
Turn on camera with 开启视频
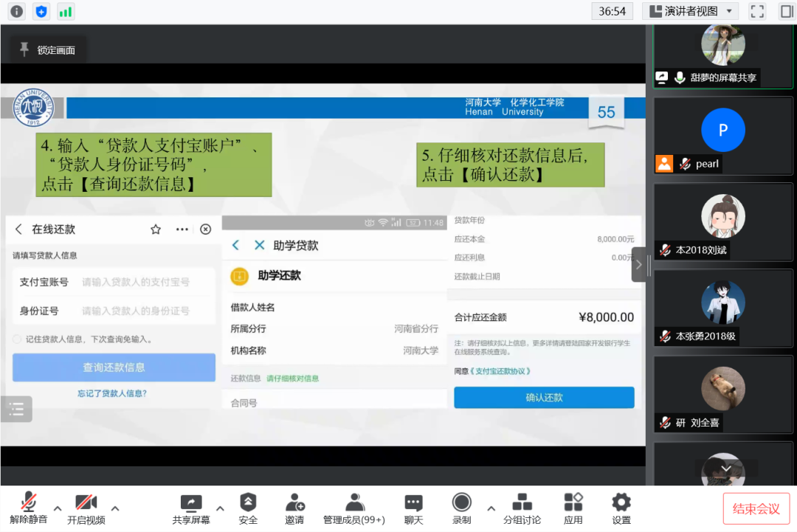(86, 508)
